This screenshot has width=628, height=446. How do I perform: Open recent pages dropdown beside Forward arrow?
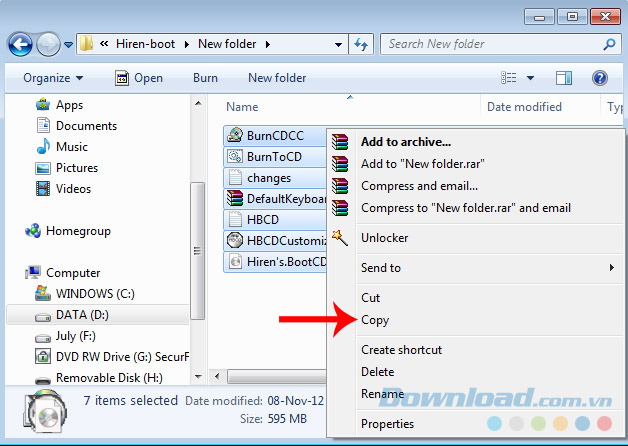tap(68, 44)
